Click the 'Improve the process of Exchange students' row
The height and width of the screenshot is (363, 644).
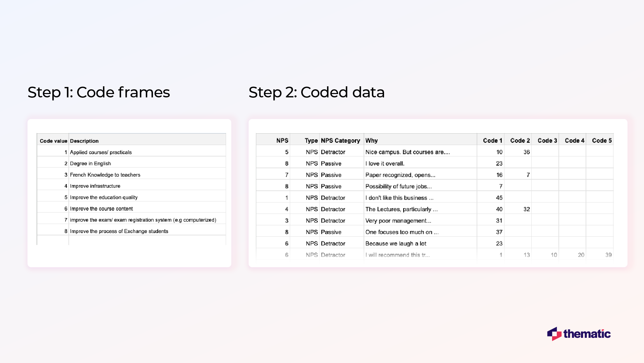pyautogui.click(x=119, y=231)
